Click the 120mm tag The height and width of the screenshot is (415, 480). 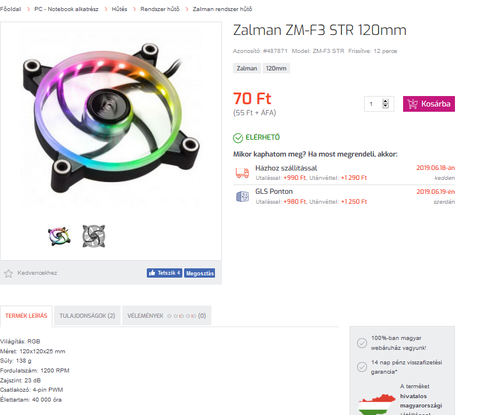pos(276,68)
